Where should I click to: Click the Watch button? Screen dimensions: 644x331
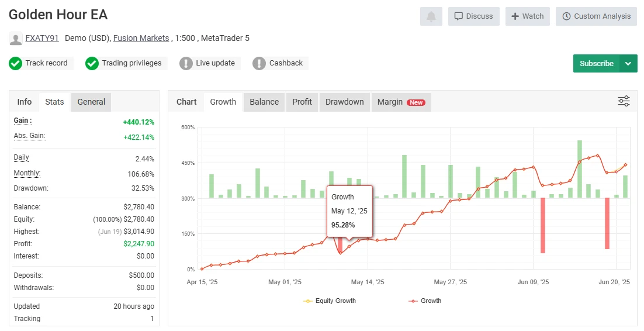pos(528,16)
